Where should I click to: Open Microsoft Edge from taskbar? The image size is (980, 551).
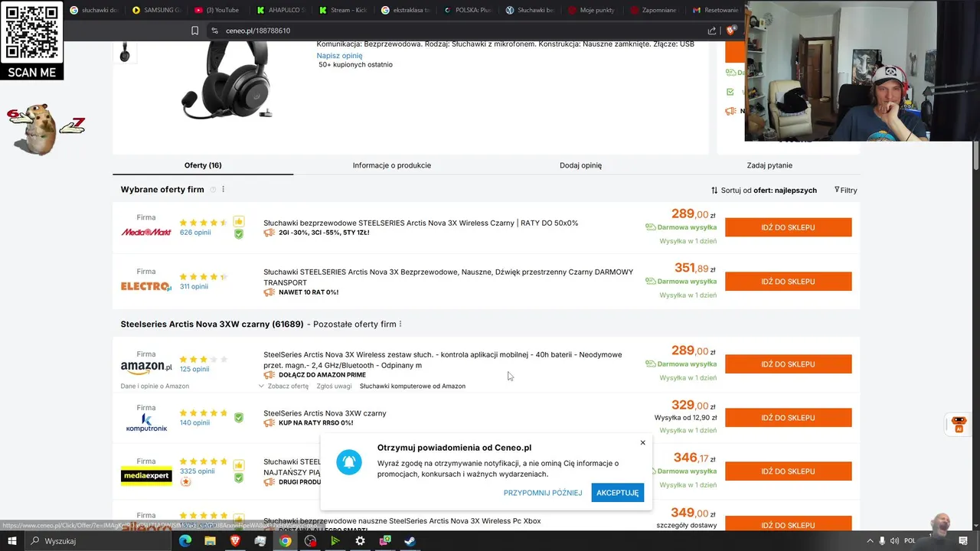[x=185, y=541]
